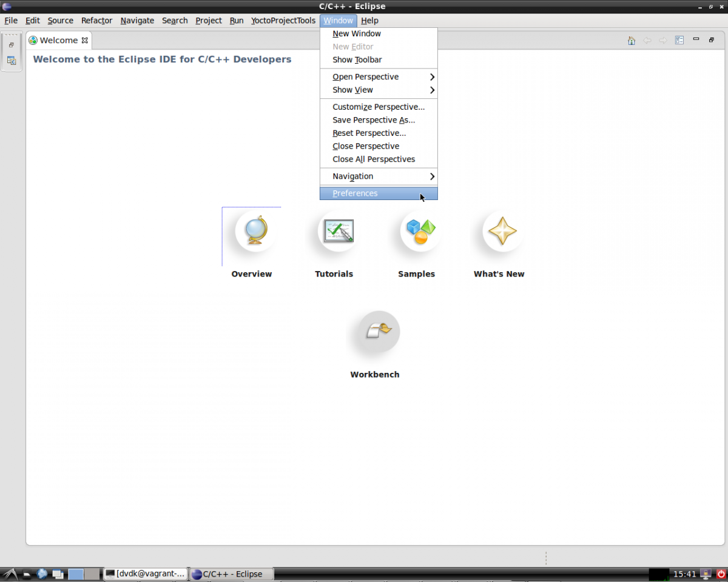Screen dimensions: 728x582
Task: Click the Home icon in Welcome toolbar
Action: click(632, 41)
